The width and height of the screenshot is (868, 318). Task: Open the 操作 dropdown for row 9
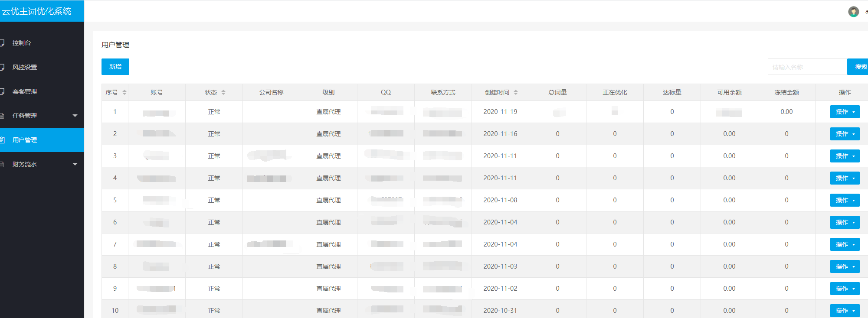coord(845,289)
